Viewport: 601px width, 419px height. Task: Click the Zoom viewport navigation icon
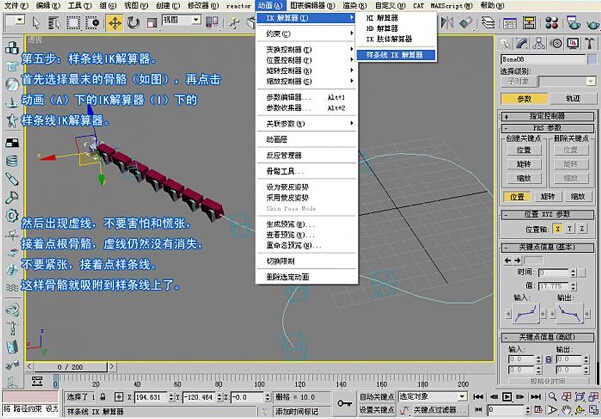pyautogui.click(x=552, y=396)
